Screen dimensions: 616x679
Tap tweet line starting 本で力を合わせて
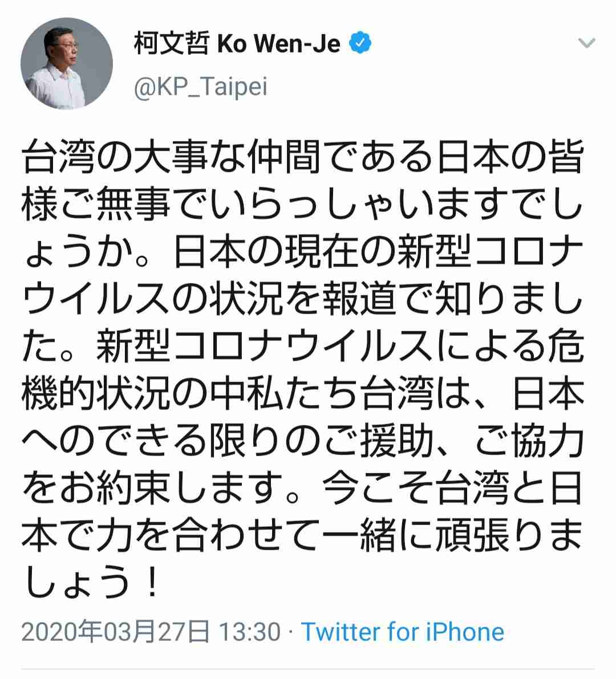(302, 536)
